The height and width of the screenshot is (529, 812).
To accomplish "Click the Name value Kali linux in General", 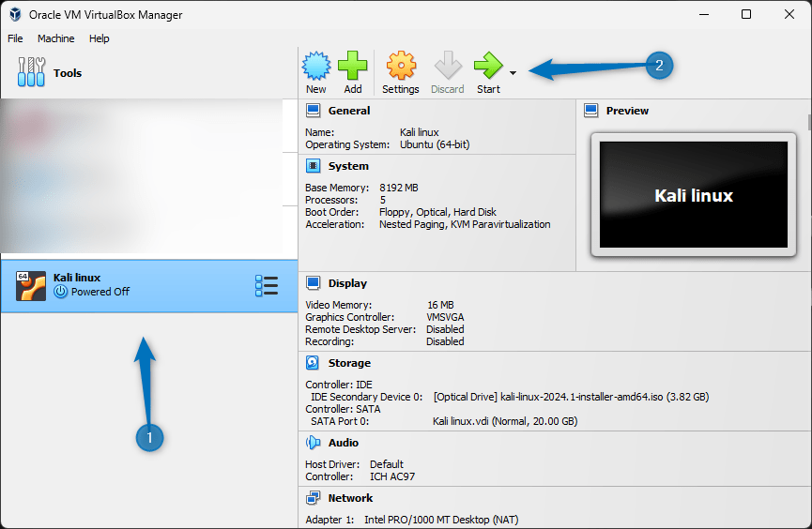I will [419, 132].
